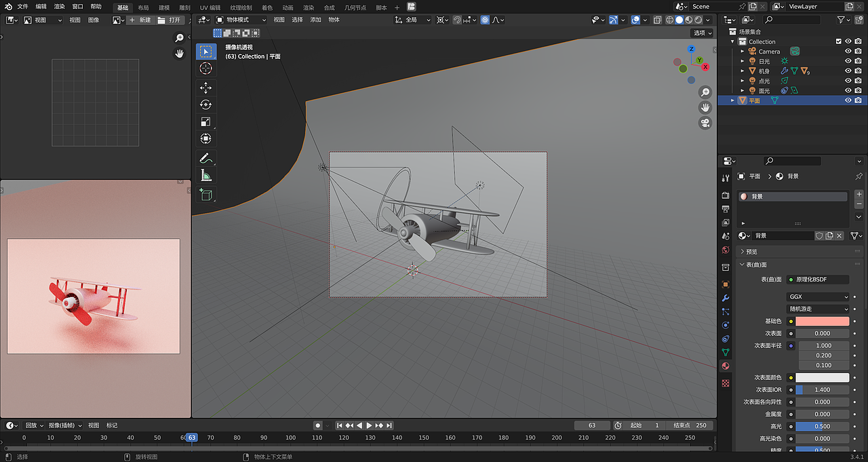Hide the 平面 object in the viewport
Image resolution: width=868 pixels, height=462 pixels.
848,100
